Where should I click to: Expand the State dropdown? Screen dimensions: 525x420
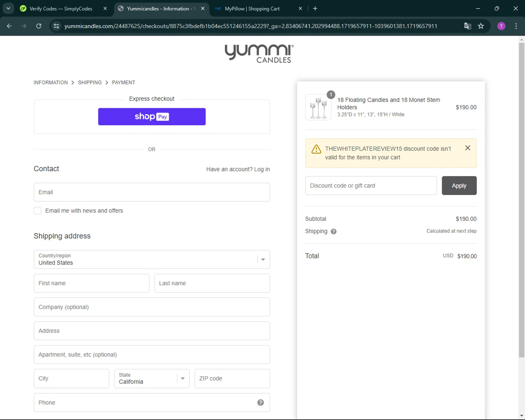152,378
